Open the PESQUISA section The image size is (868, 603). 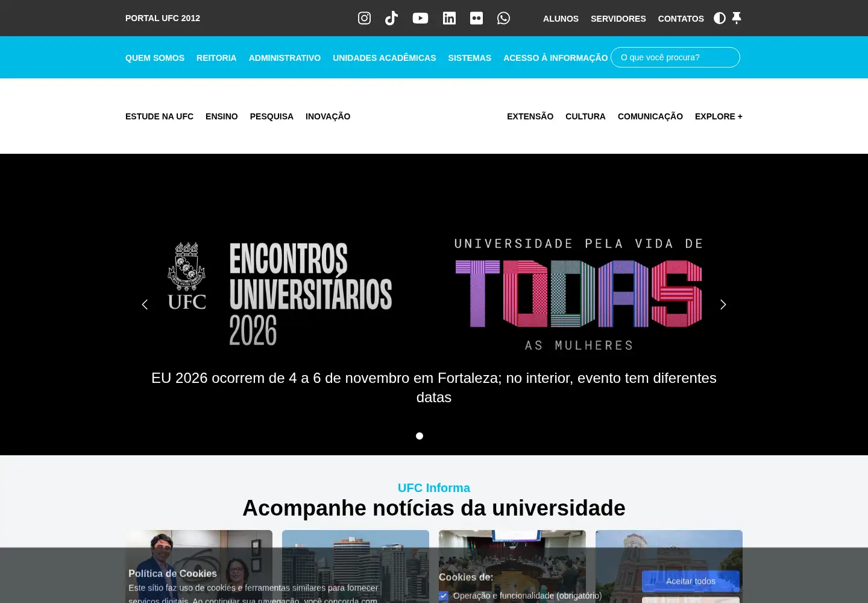point(272,116)
